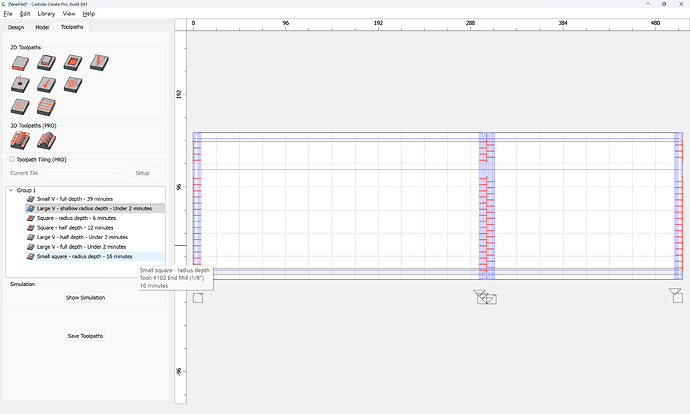Pick the recessed square Pocket toolpath icon
690x414 pixels.
point(73,63)
